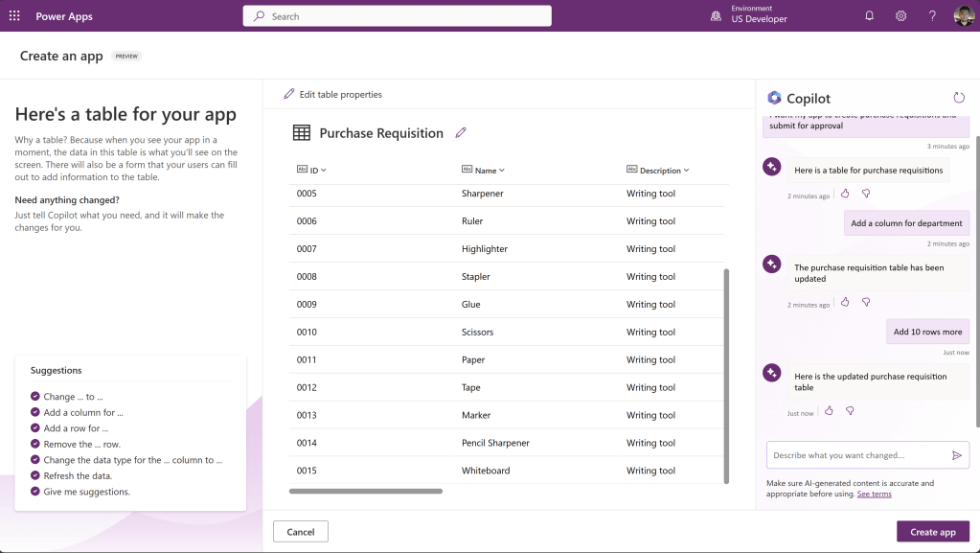Thumbs up the 'updated purchase requisition table' reply
The width and height of the screenshot is (980, 553).
tap(830, 411)
